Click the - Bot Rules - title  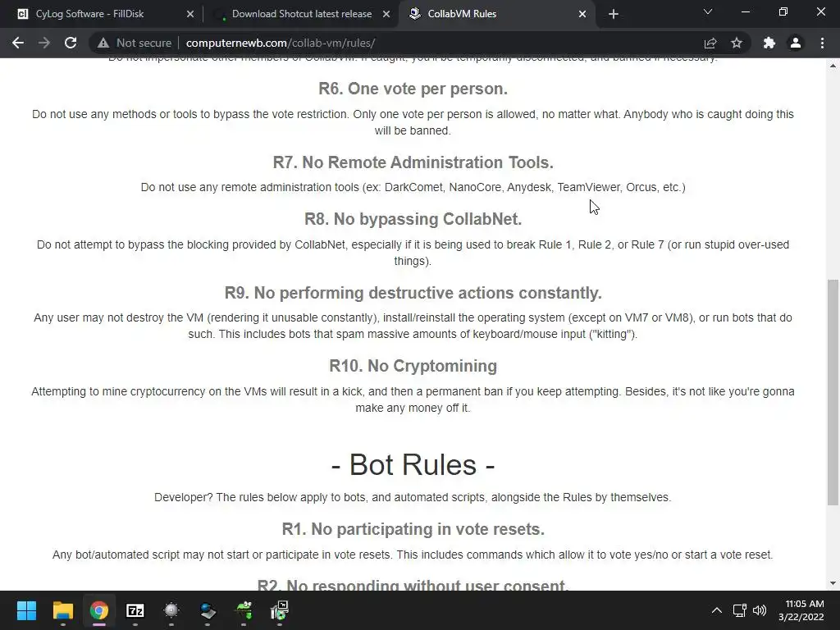[x=413, y=464]
